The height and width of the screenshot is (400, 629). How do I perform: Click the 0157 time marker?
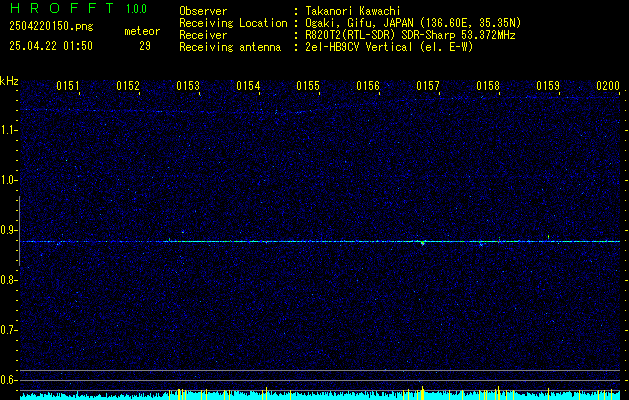(428, 86)
